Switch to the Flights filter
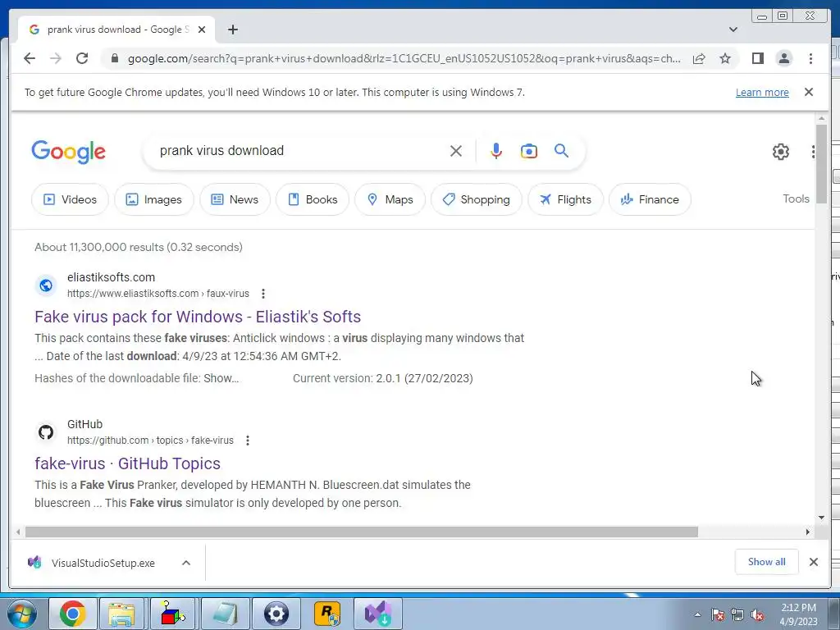 (x=565, y=199)
